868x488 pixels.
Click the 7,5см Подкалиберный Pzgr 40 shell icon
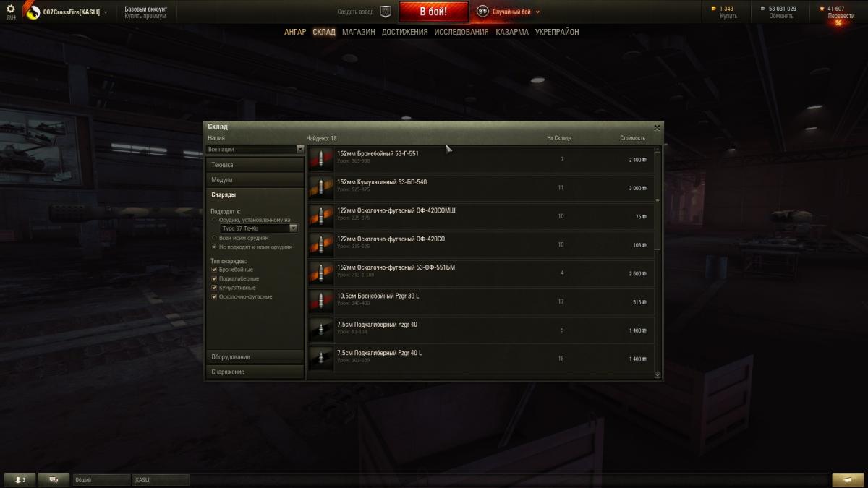tap(321, 330)
